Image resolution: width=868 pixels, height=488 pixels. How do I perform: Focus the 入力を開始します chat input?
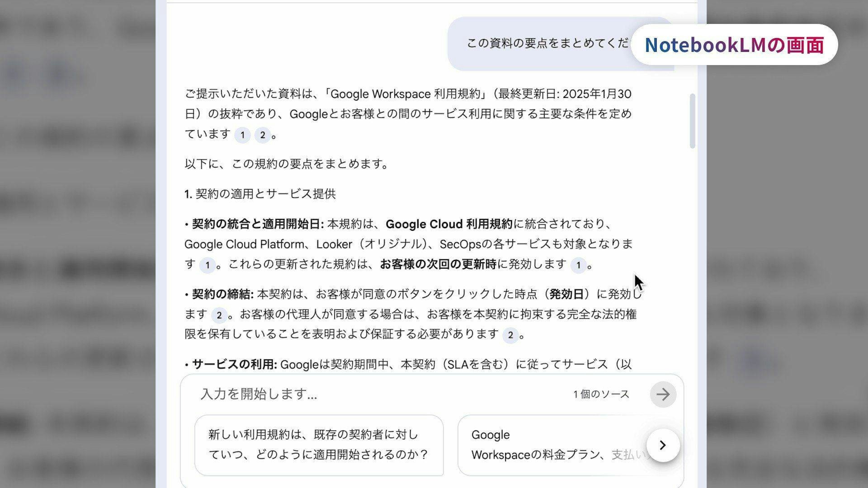(x=371, y=394)
